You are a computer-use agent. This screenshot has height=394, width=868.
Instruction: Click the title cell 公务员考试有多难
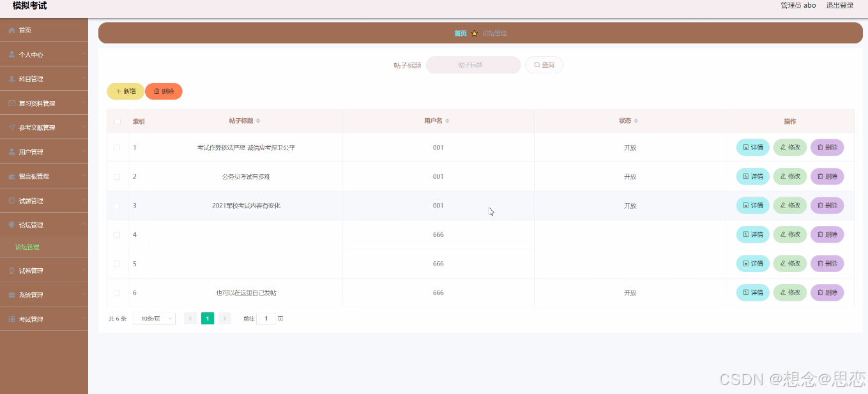(x=246, y=176)
